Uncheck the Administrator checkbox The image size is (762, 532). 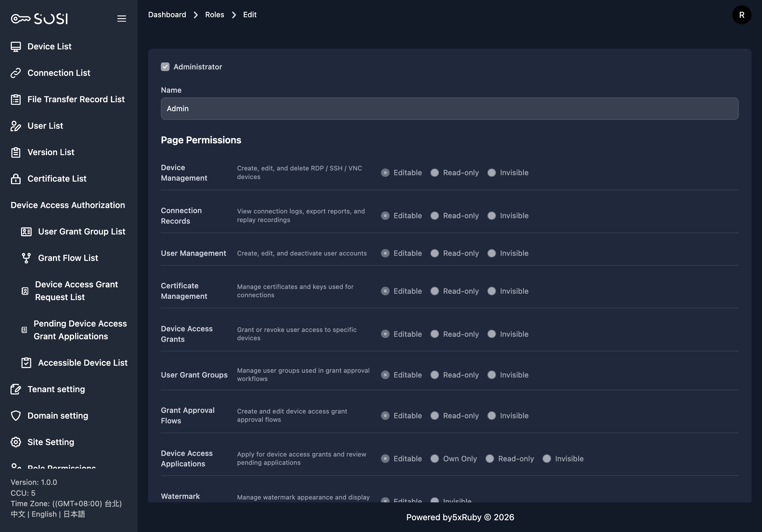(x=165, y=67)
